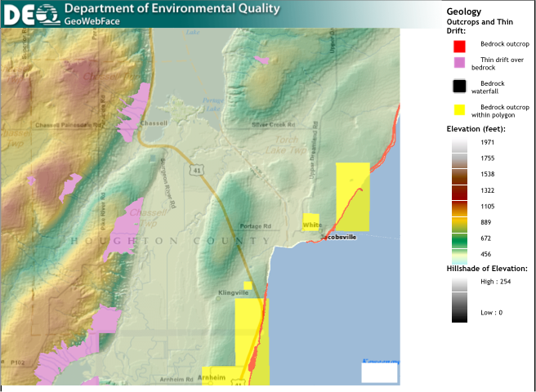Click the Silver Creek Rd road label

273,125
